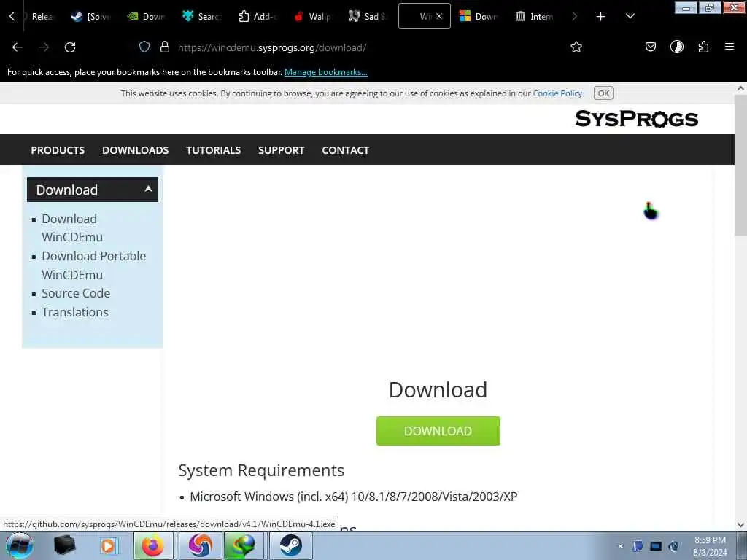Click the page scroll down arrow
747x560 pixels.
(740, 525)
